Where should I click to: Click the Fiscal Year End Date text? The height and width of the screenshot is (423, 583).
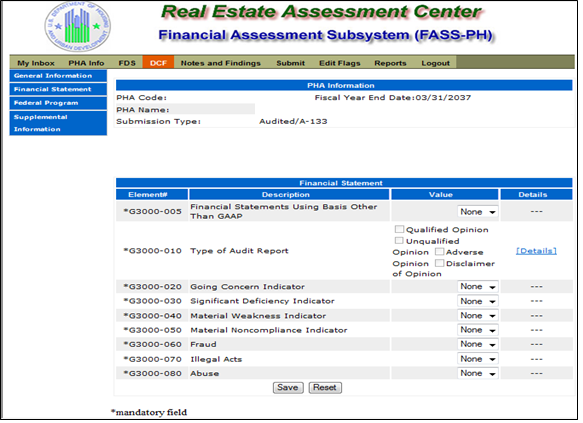[x=393, y=98]
